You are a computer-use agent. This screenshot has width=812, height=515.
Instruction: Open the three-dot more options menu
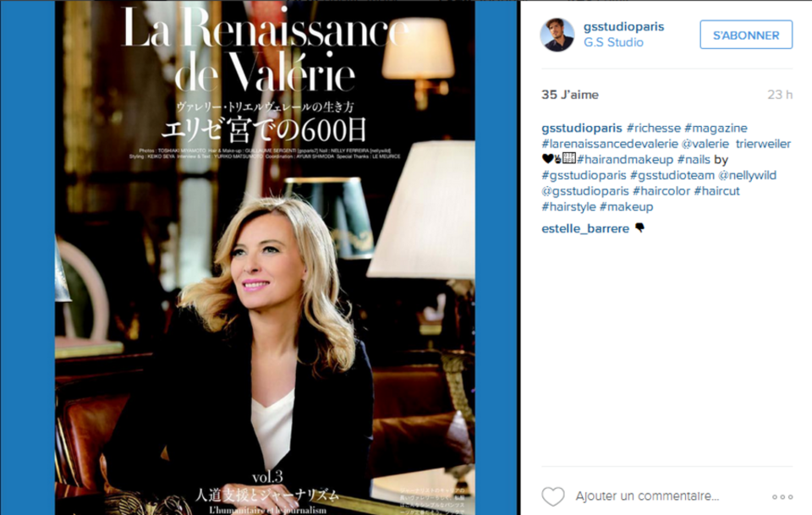[x=782, y=497]
